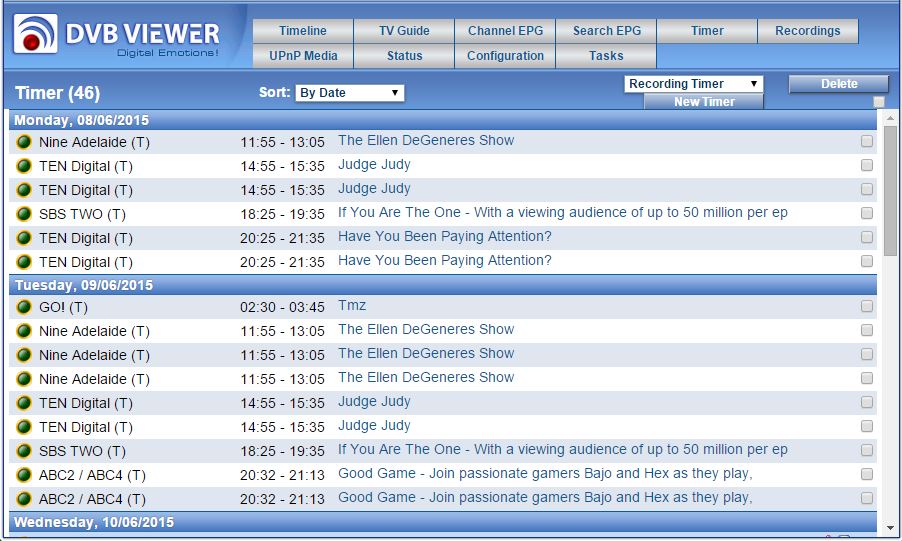Check the checkbox for the Tmz timer
The height and width of the screenshot is (541, 902).
click(x=867, y=307)
